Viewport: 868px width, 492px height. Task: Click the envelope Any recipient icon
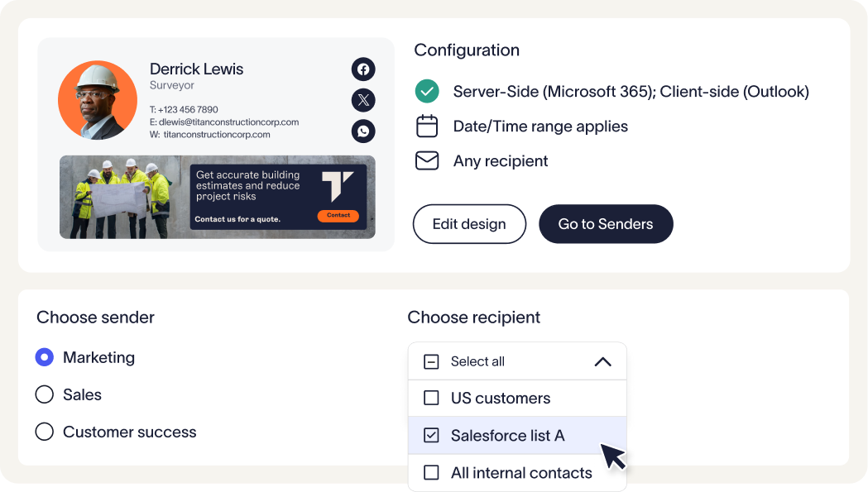click(426, 161)
